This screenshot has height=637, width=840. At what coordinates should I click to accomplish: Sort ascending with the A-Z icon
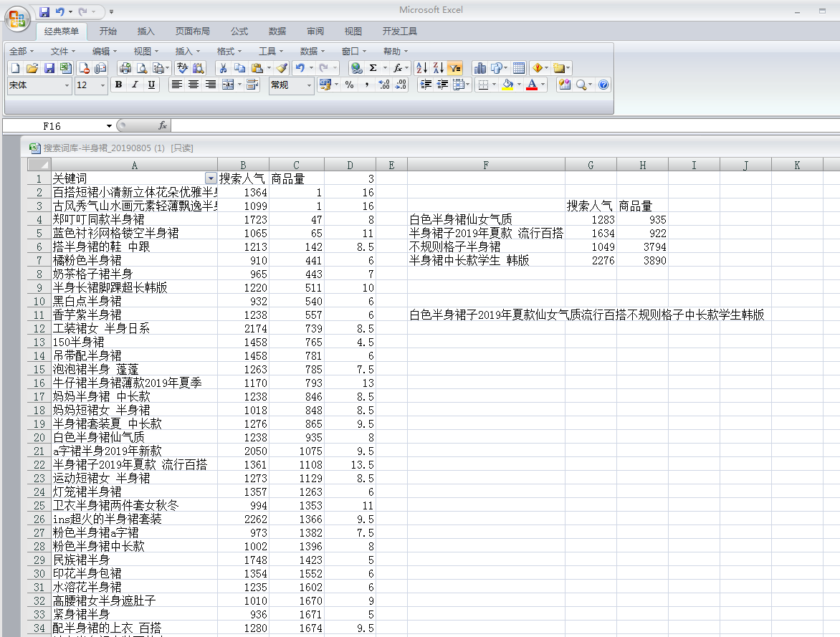[421, 68]
